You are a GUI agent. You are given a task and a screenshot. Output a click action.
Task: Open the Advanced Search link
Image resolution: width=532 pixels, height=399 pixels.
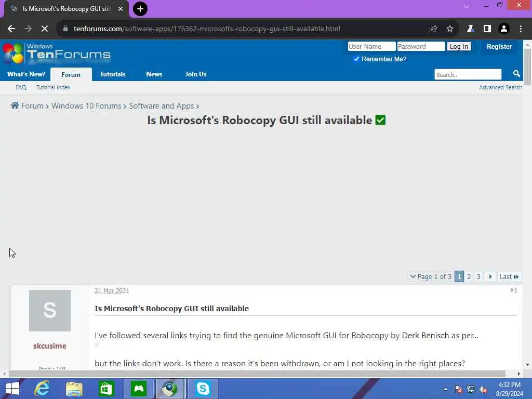[500, 87]
